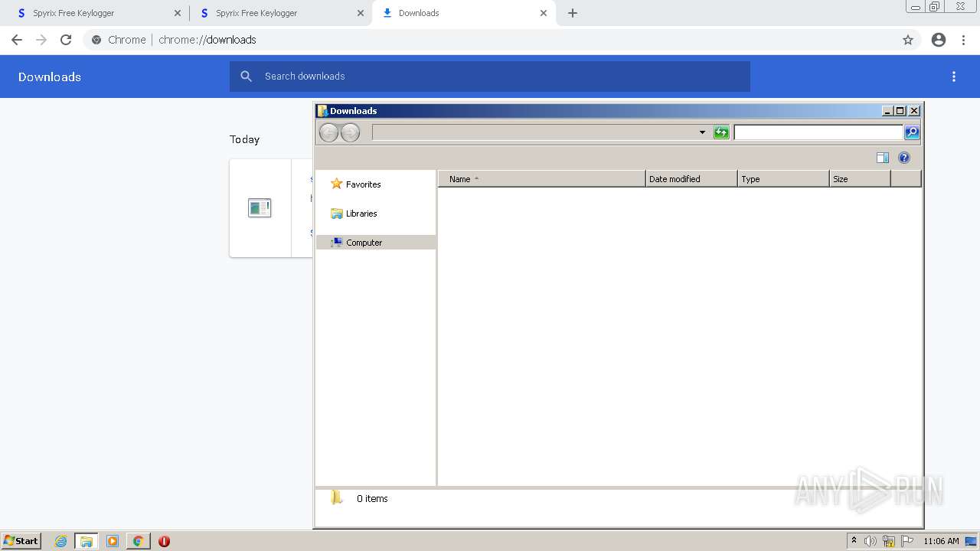Image resolution: width=980 pixels, height=551 pixels.
Task: Open Internet Explorer from the taskbar
Action: click(x=60, y=541)
